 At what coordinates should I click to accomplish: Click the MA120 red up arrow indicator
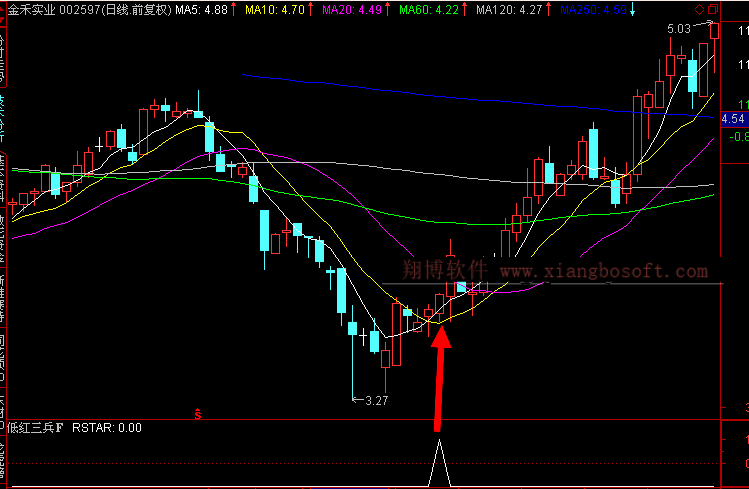click(x=550, y=10)
